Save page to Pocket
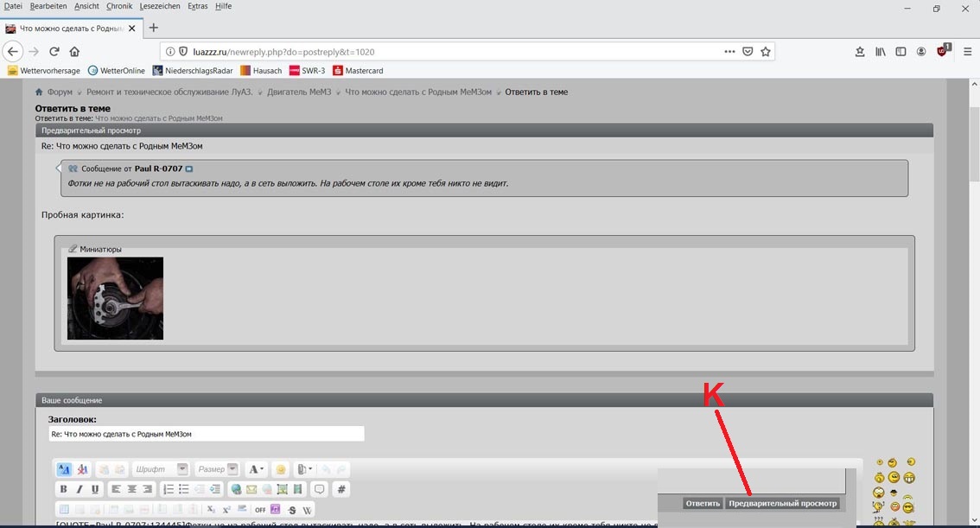980x528 pixels. coord(748,51)
